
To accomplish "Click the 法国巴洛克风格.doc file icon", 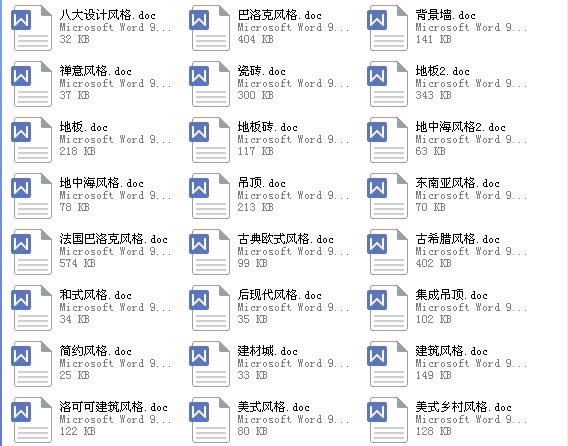I will pos(32,252).
